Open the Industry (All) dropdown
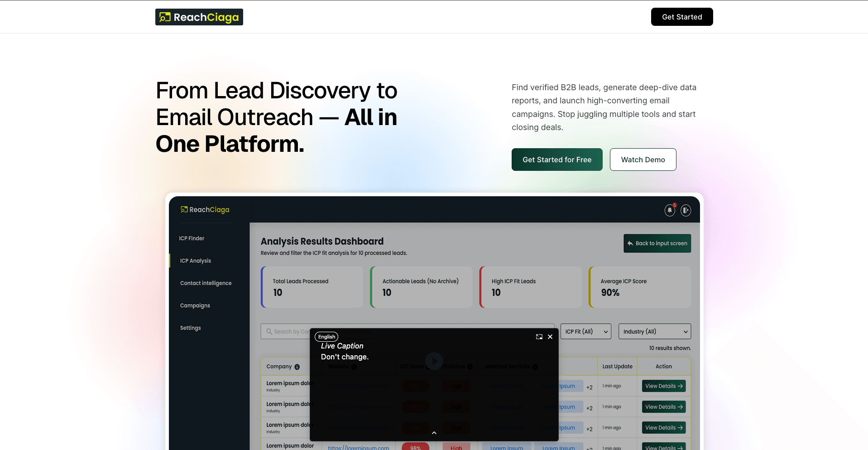 [x=655, y=331]
